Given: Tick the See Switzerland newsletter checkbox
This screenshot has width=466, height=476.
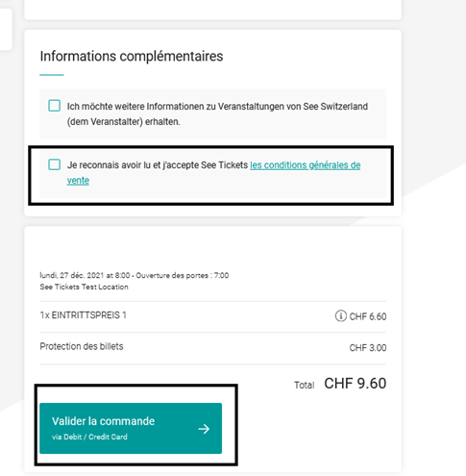Looking at the screenshot, I should (x=54, y=106).
